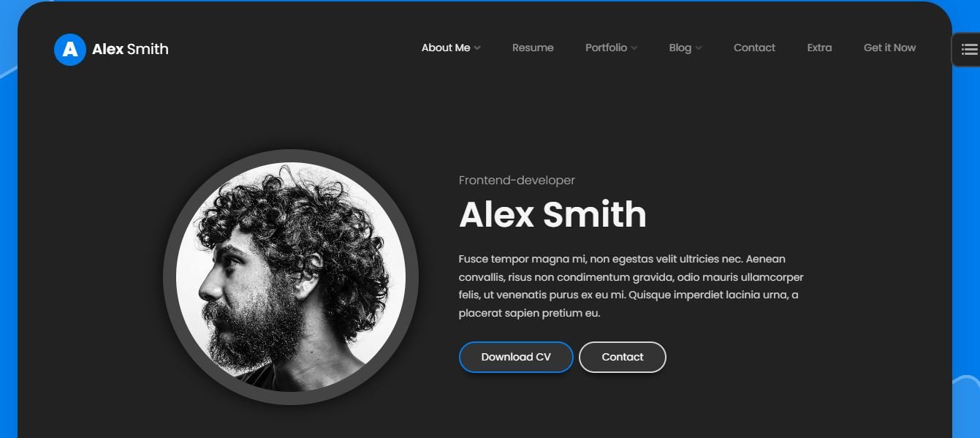Click the large Alex Smith heading
980x438 pixels.
pos(552,214)
